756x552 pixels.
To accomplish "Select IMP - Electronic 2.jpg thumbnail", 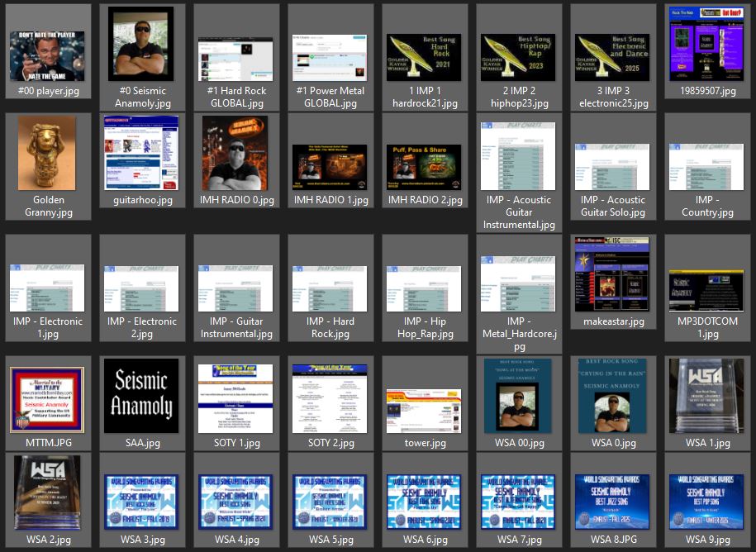I will coord(141,288).
